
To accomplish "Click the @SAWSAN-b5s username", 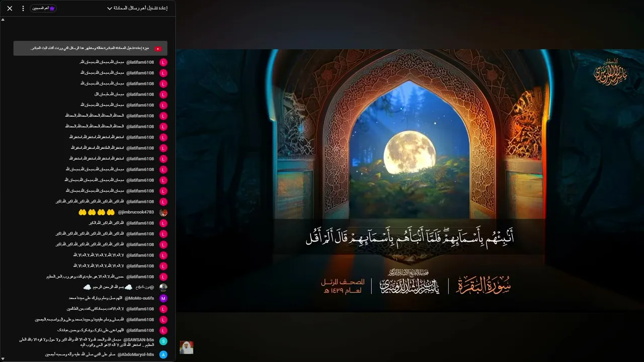I will tap(139, 340).
